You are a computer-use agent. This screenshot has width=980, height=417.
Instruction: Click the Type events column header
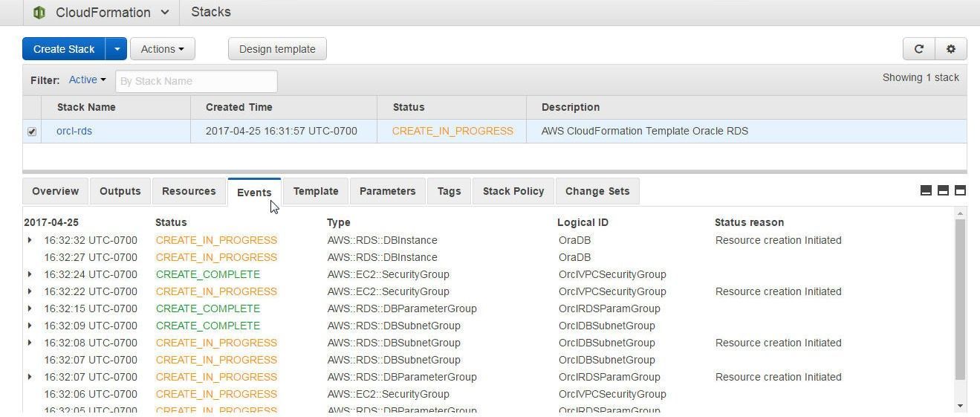tap(339, 222)
